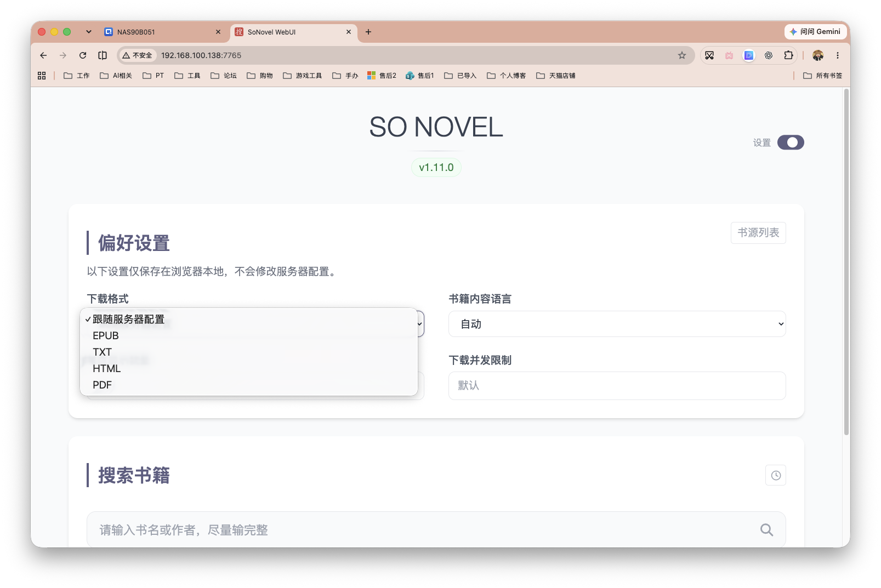
Task: Open the 工具 bookmark folder
Action: pyautogui.click(x=187, y=76)
